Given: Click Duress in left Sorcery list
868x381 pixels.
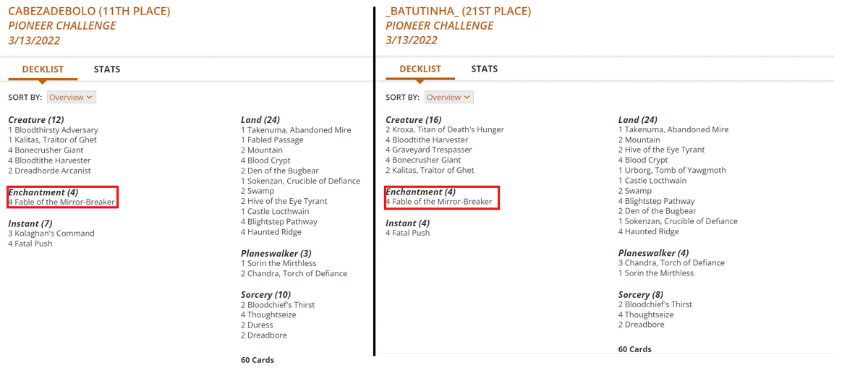Looking at the screenshot, I should click(257, 325).
